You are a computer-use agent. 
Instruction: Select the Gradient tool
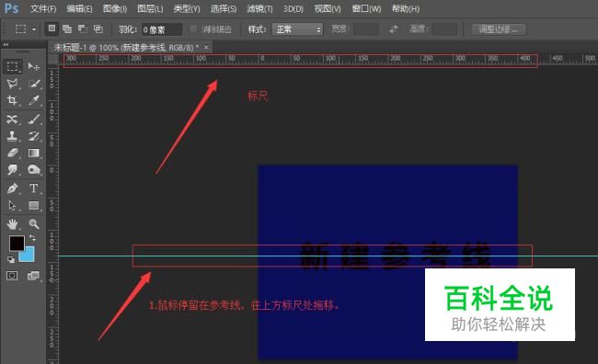[33, 153]
